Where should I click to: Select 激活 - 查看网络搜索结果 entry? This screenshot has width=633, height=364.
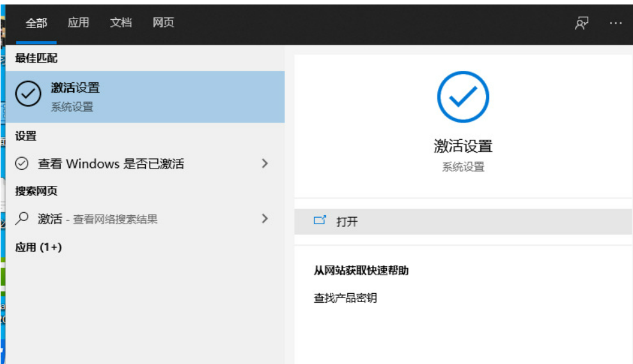97,219
